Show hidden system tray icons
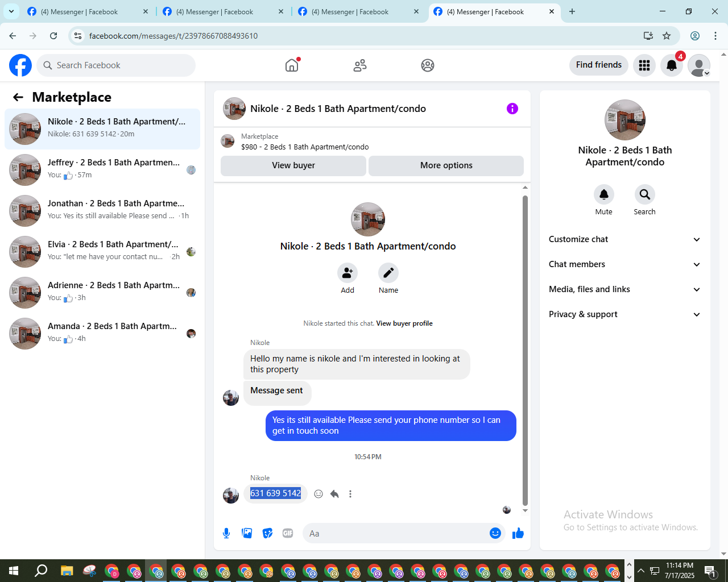The image size is (728, 582). point(641,571)
